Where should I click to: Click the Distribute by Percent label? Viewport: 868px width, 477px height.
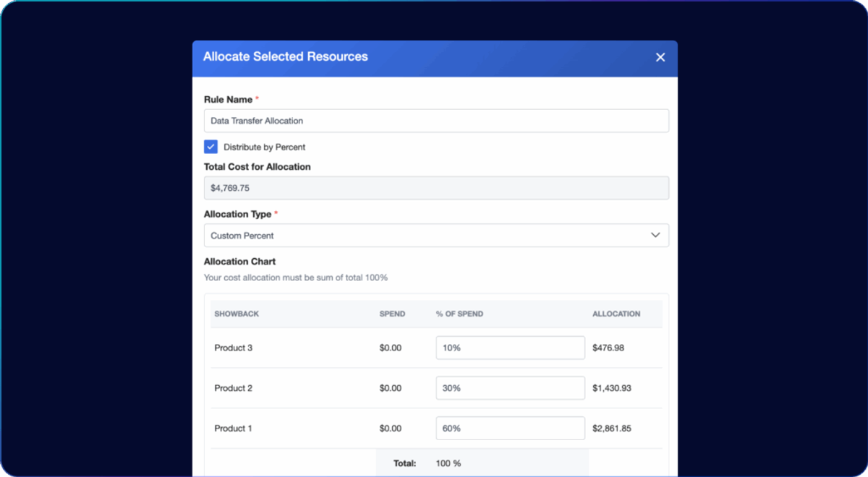point(265,147)
